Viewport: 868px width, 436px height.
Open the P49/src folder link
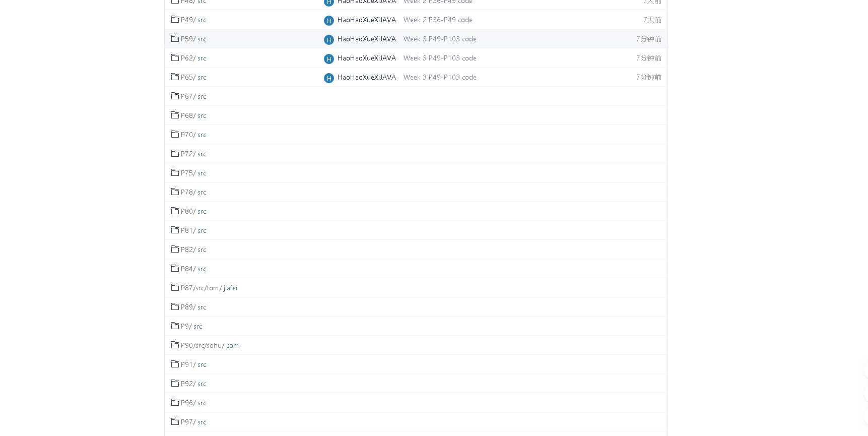tap(193, 20)
